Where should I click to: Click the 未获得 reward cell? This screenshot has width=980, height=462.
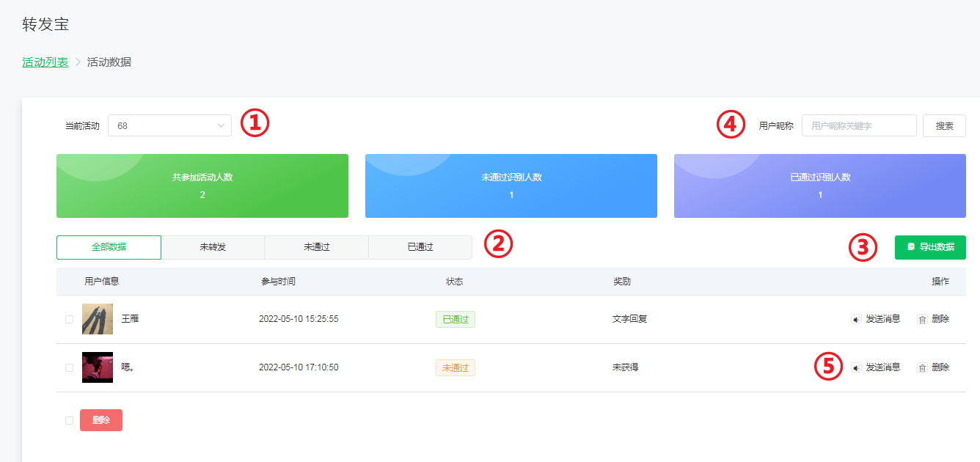pos(626,368)
